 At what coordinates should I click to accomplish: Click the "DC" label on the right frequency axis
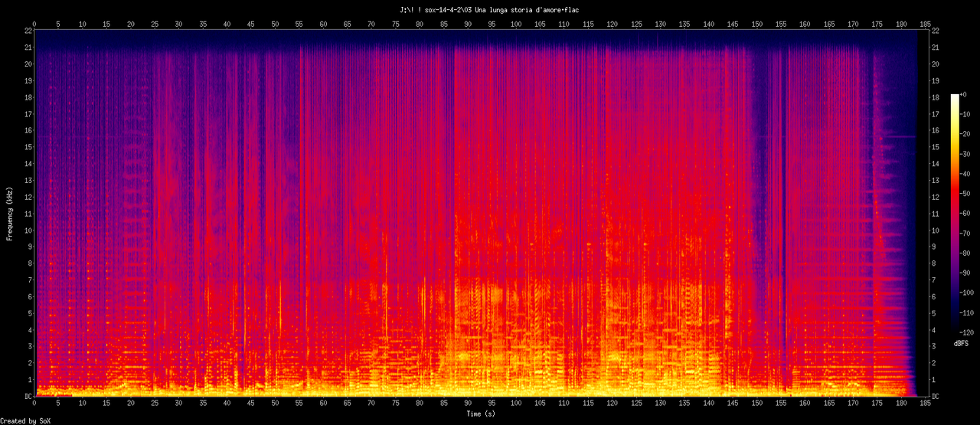[936, 397]
